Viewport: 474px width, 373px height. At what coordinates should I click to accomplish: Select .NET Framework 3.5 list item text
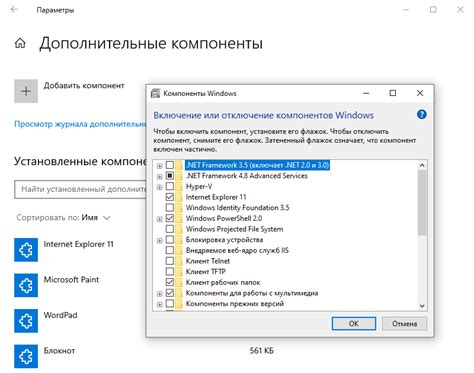pos(257,165)
